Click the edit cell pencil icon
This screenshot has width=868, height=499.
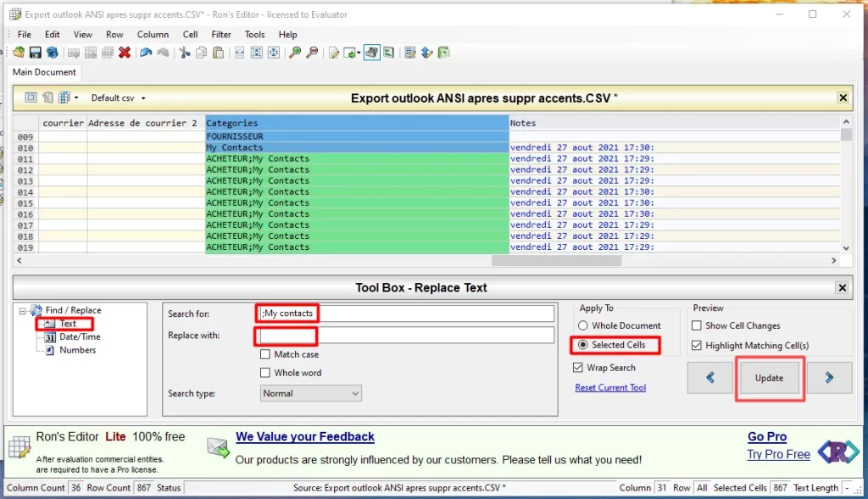pyautogui.click(x=334, y=53)
